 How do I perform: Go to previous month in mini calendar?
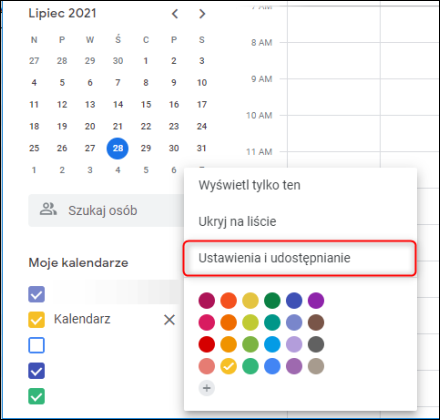[x=175, y=14]
